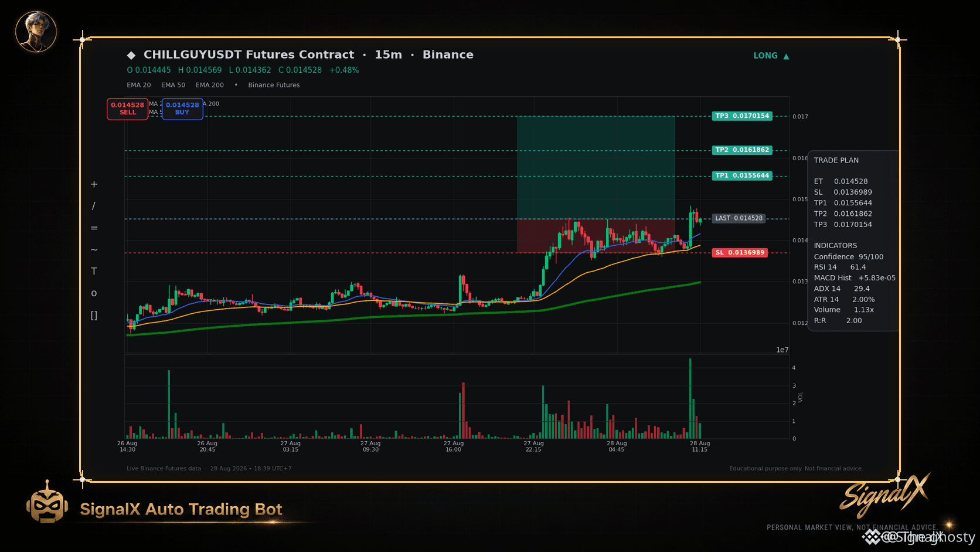980x552 pixels.
Task: Click the SL 0.0136989 row in trade plan
Action: point(843,192)
